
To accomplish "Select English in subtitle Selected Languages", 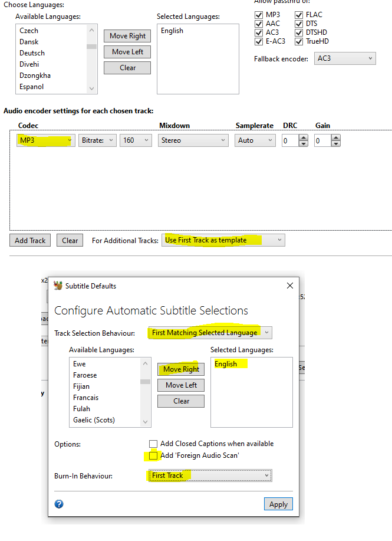I will pos(226,364).
